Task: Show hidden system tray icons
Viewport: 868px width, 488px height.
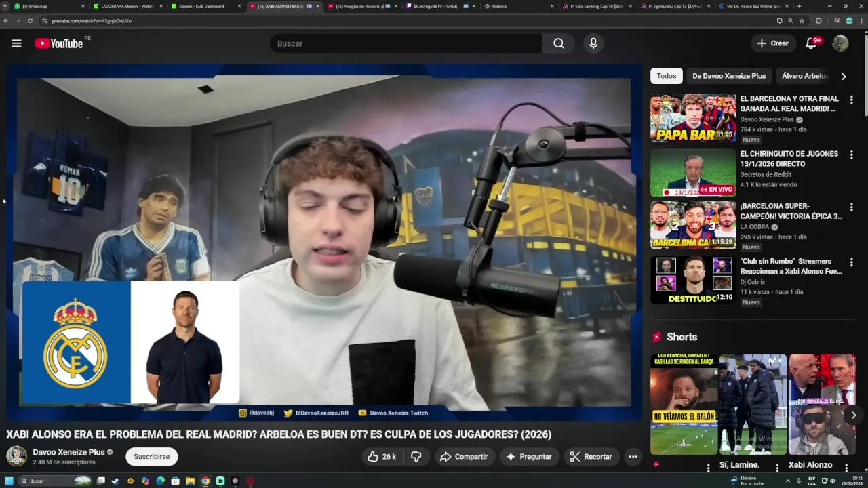Action: (x=788, y=481)
